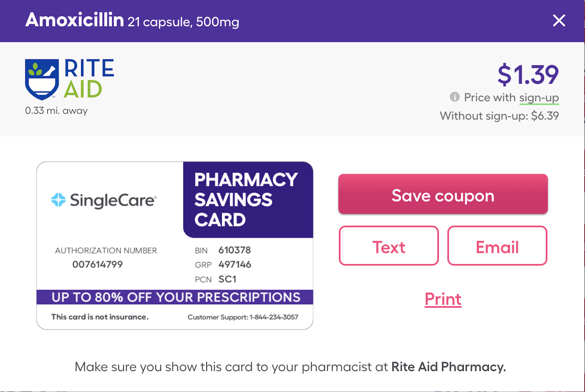Click the Rite Aid pharmacy logo

coord(69,79)
